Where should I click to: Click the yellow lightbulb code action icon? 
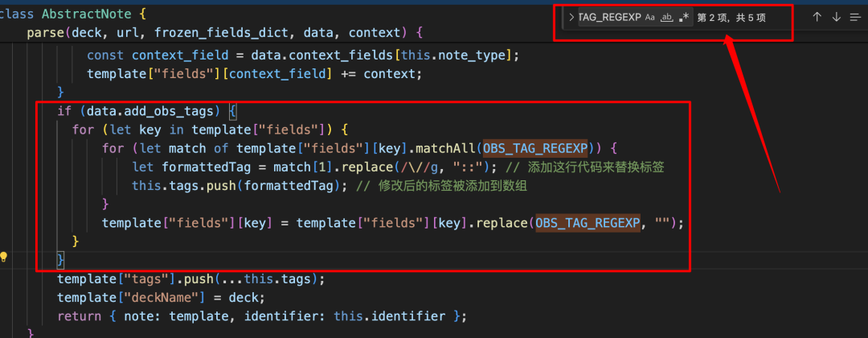(x=5, y=258)
